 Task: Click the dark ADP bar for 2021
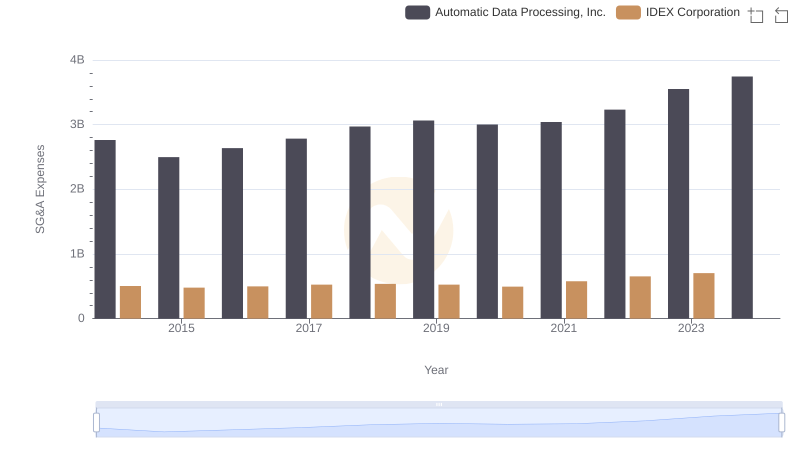coord(551,220)
